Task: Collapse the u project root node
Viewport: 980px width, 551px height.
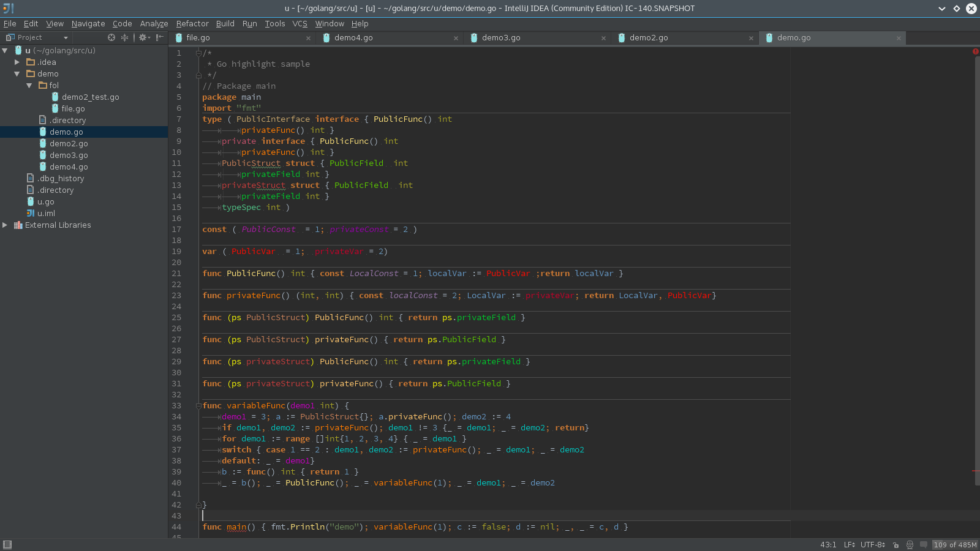Action: 5,50
